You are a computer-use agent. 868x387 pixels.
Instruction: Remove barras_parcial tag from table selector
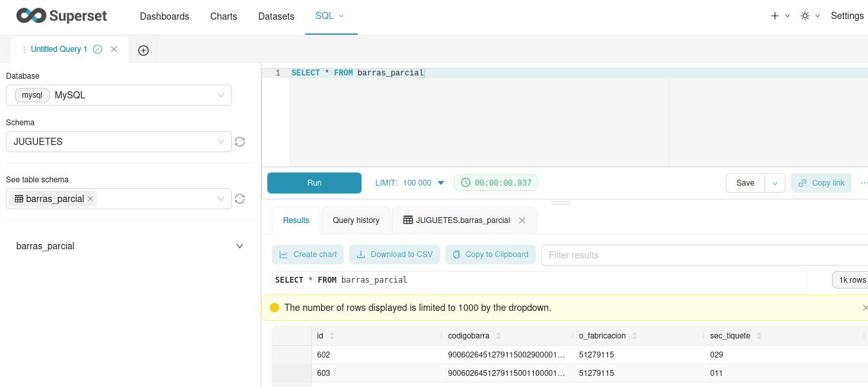90,199
